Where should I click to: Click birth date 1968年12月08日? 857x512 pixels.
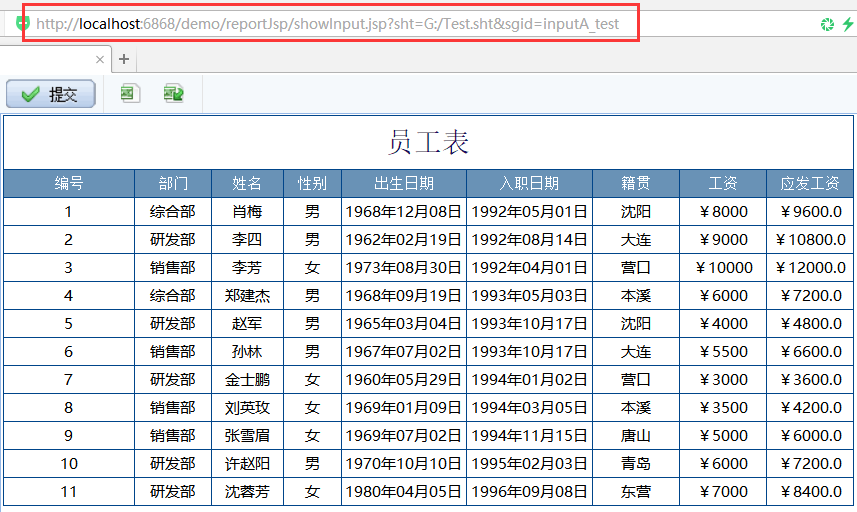pos(404,211)
